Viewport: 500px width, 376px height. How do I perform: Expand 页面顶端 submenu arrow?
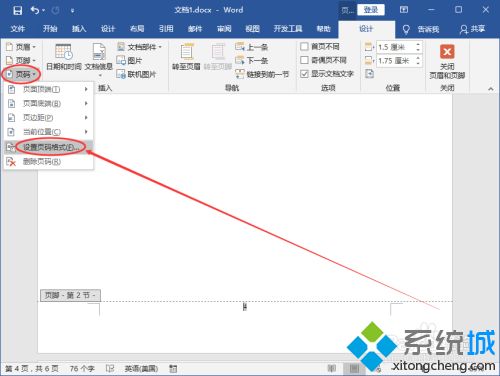click(x=86, y=89)
